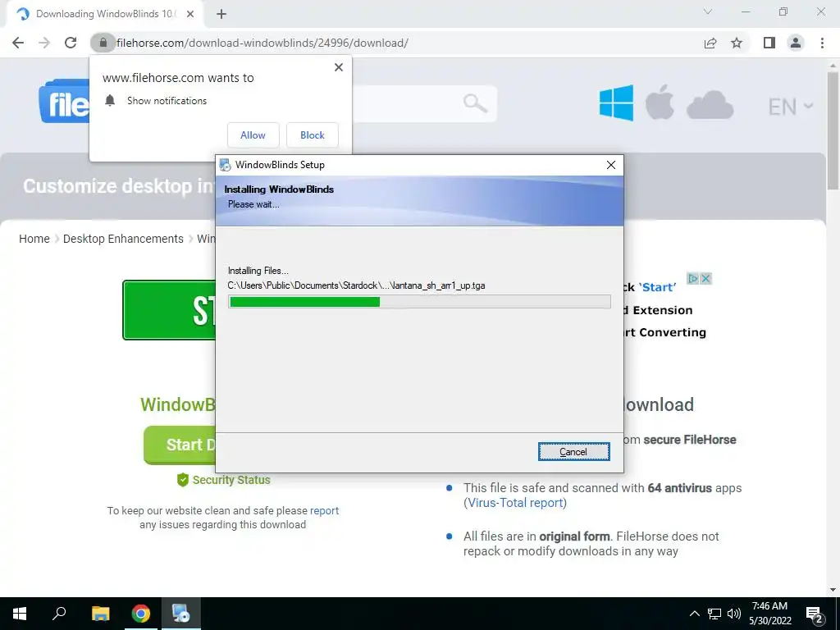Click the Security Status shield label
The image size is (840, 630).
pyautogui.click(x=223, y=480)
